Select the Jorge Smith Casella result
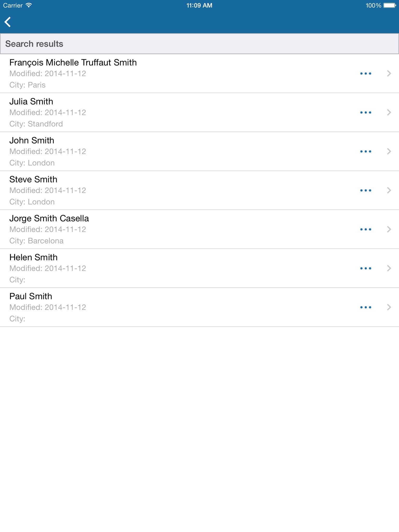 49,218
